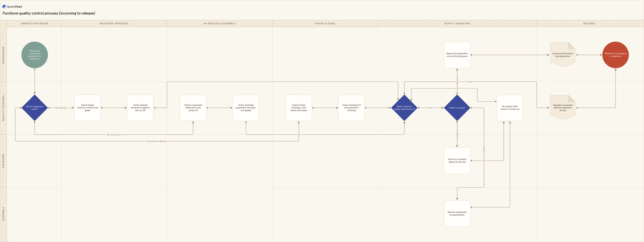
Task: Click the 'In-process' edge label
Action: [114, 135]
